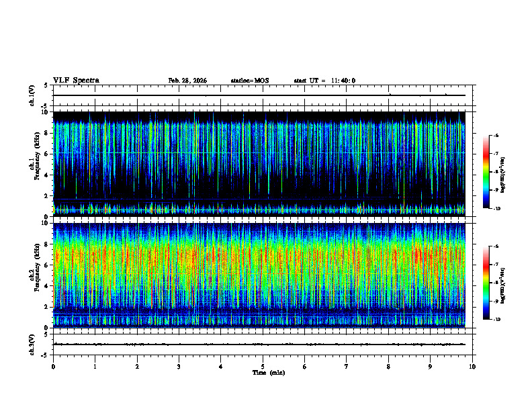The image size is (532, 411).
Task: Click the ch.1 voltage waveform trace
Action: pyautogui.click(x=259, y=95)
